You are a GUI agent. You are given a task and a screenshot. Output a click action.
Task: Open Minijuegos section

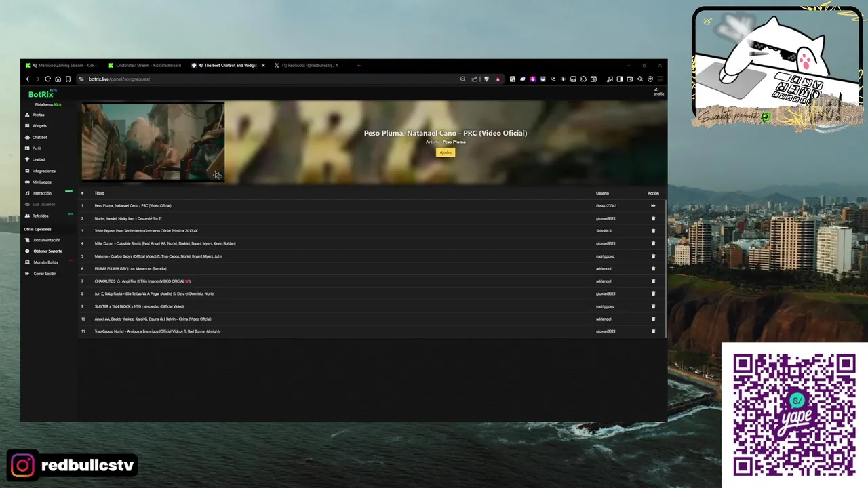[38, 182]
